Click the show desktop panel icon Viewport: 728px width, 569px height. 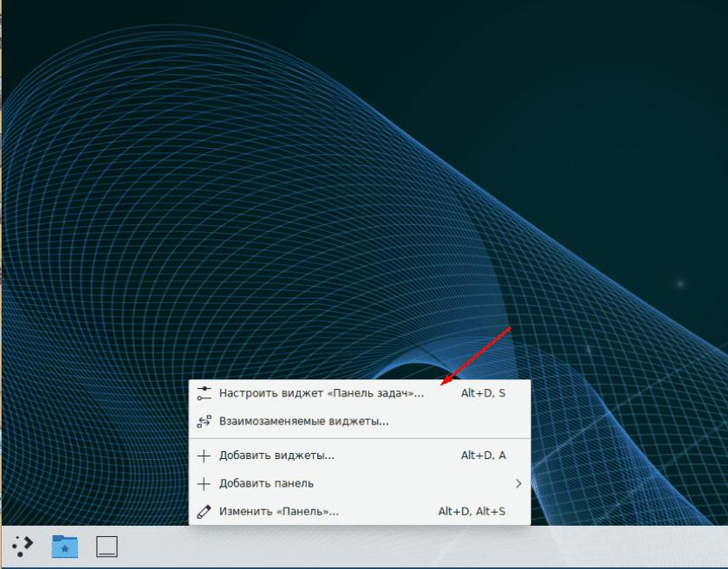(x=107, y=546)
